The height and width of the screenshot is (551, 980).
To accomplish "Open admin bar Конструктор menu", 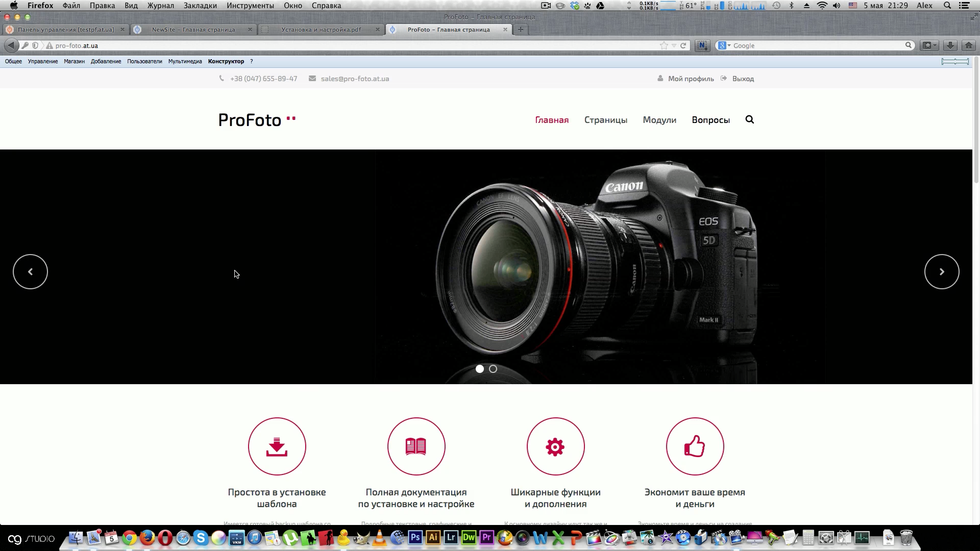I will (x=226, y=61).
